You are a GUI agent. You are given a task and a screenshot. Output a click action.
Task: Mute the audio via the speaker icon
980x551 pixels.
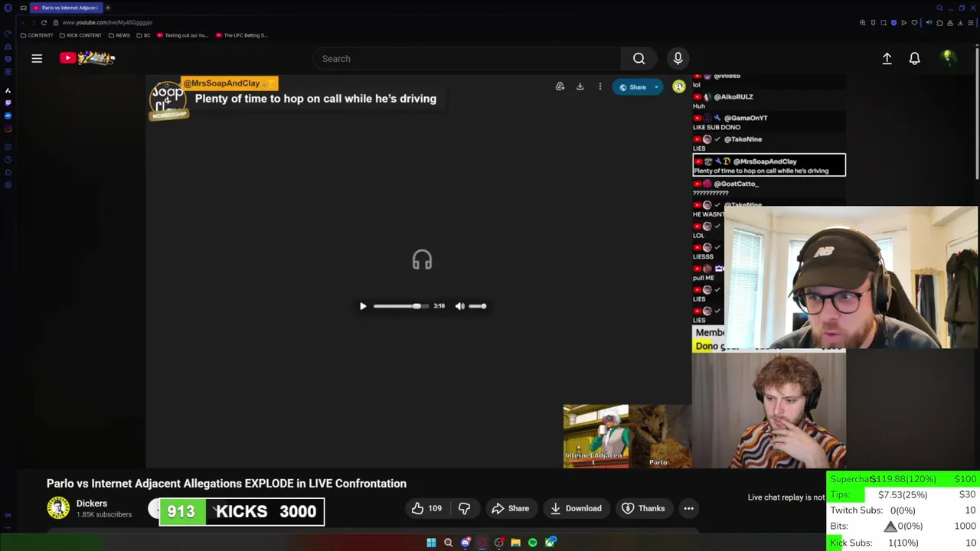coord(459,306)
